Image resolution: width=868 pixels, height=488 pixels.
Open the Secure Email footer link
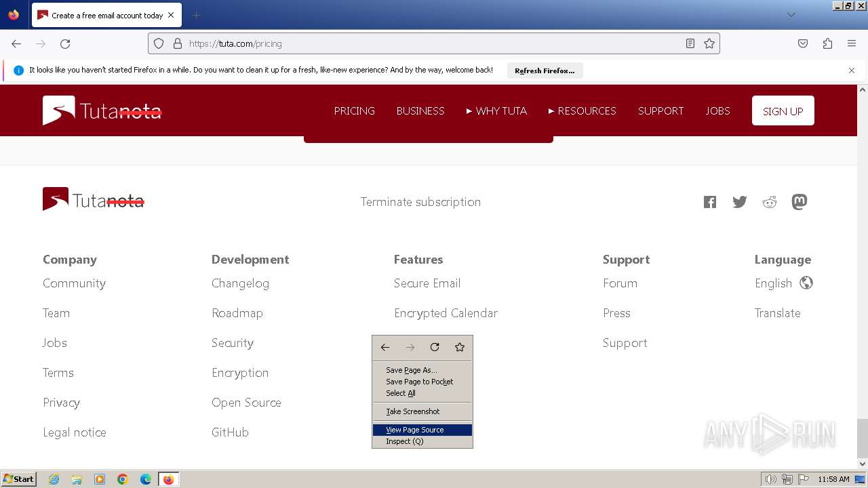pyautogui.click(x=427, y=283)
